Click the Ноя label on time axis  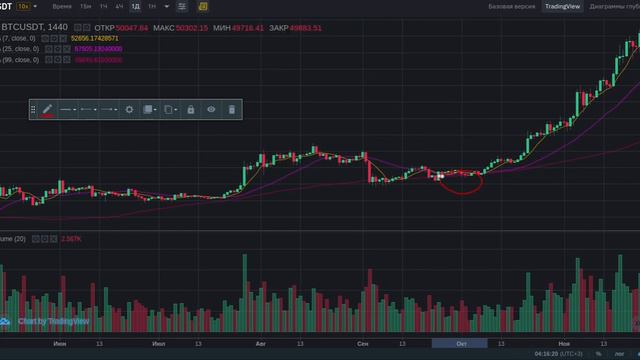click(564, 344)
